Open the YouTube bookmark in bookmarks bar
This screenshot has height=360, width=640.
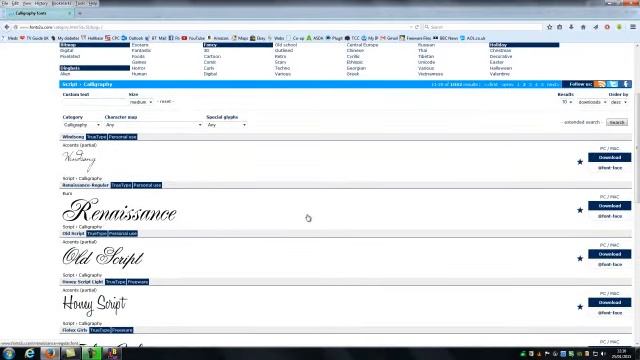[193, 38]
